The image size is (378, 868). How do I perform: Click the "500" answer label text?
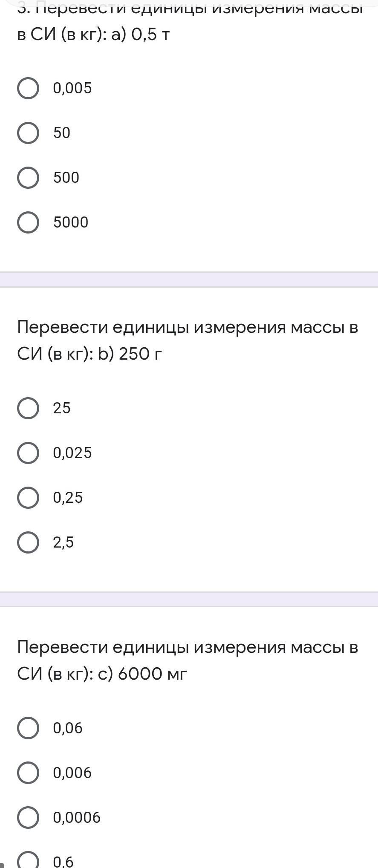[x=66, y=178]
